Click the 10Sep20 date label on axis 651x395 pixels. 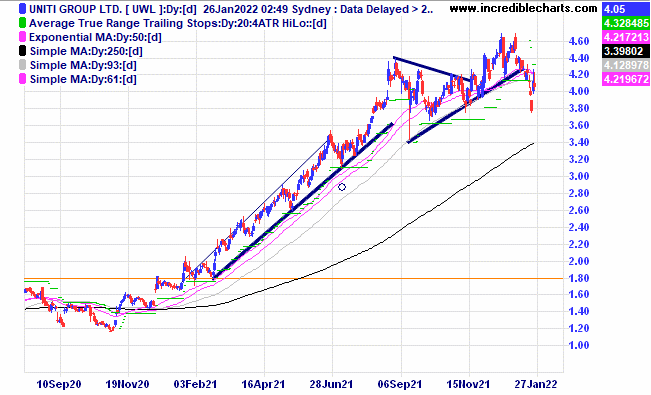(x=59, y=384)
